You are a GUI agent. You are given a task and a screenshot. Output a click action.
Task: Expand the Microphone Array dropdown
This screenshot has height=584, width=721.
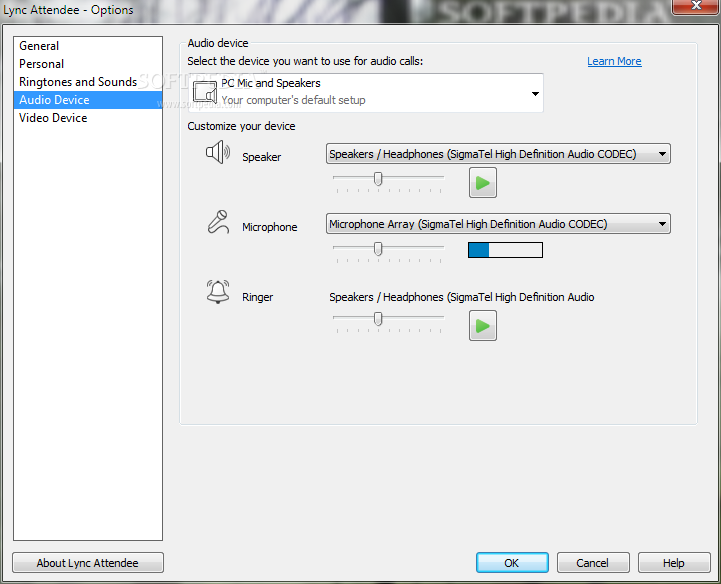pos(498,224)
